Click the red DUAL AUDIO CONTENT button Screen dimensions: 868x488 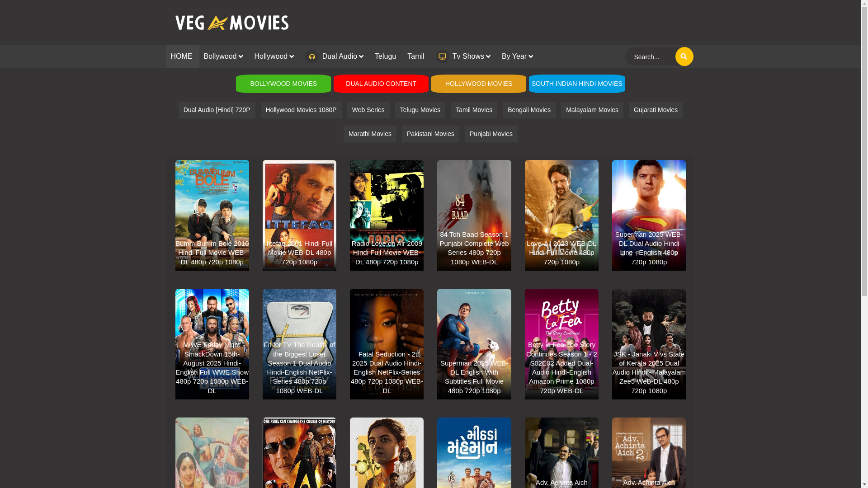pos(381,84)
